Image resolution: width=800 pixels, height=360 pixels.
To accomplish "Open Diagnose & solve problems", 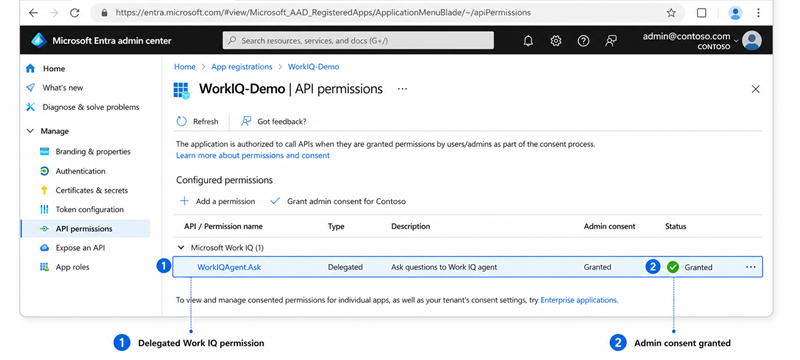I will tap(90, 107).
